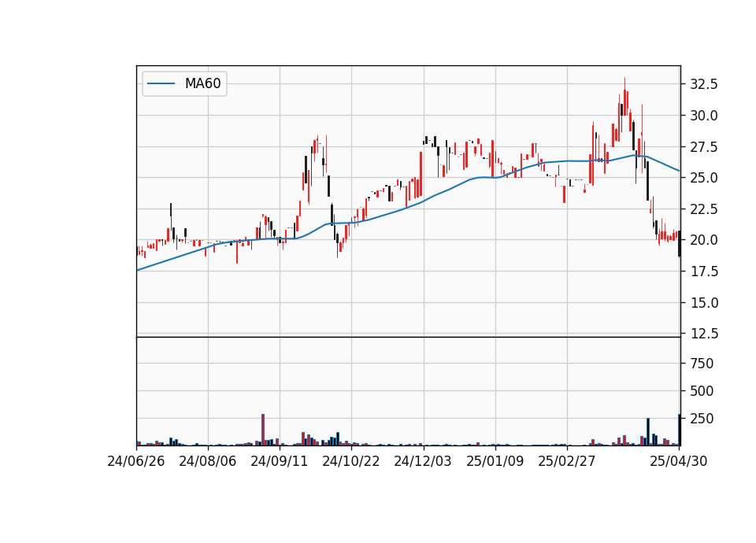Click the 20.0 price axis value

tap(704, 240)
